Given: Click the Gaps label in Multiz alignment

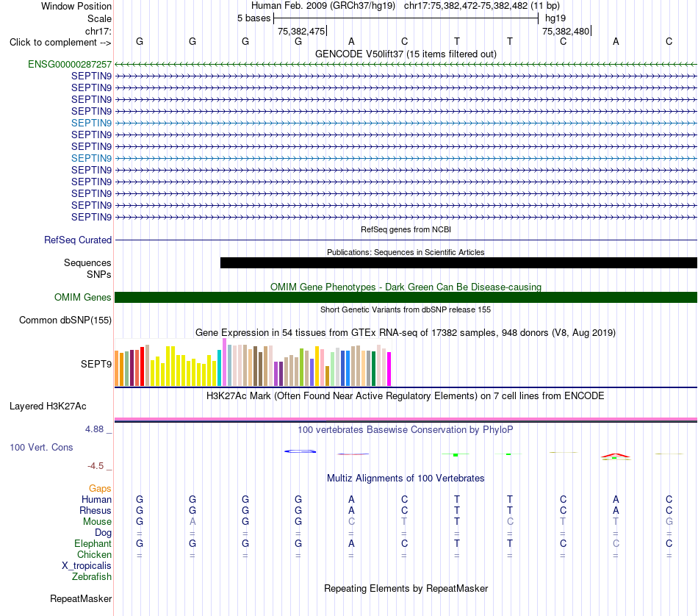Looking at the screenshot, I should pyautogui.click(x=100, y=489).
